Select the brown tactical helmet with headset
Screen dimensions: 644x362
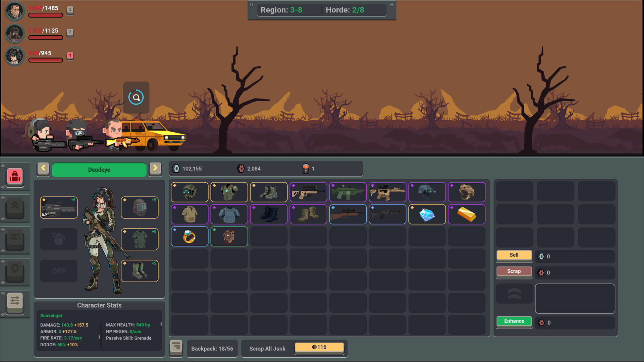click(467, 192)
